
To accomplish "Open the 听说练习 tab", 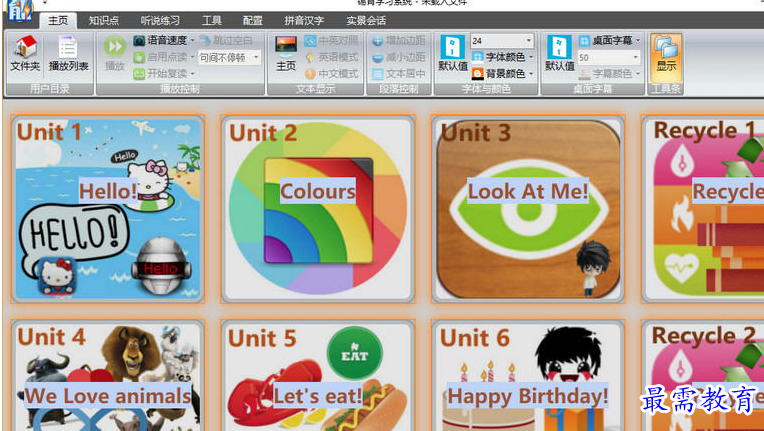I will (x=160, y=20).
